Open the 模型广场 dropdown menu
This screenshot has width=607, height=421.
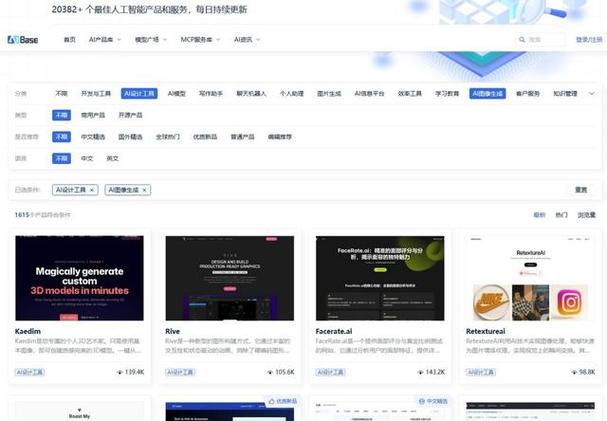tap(151, 39)
